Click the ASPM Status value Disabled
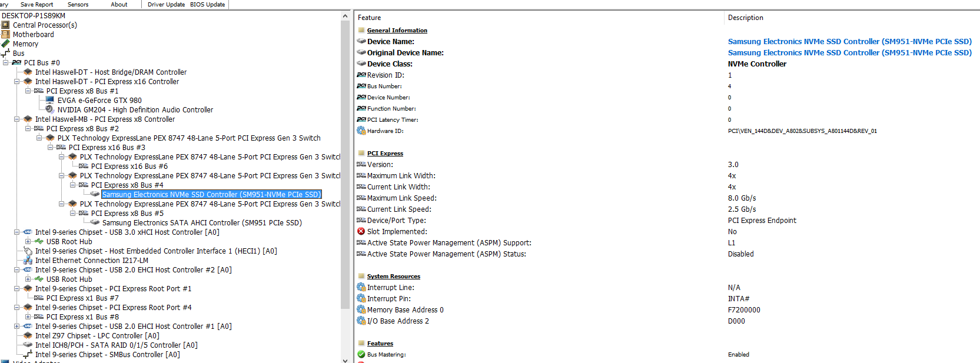Viewport: 980px width, 363px height. 740,254
